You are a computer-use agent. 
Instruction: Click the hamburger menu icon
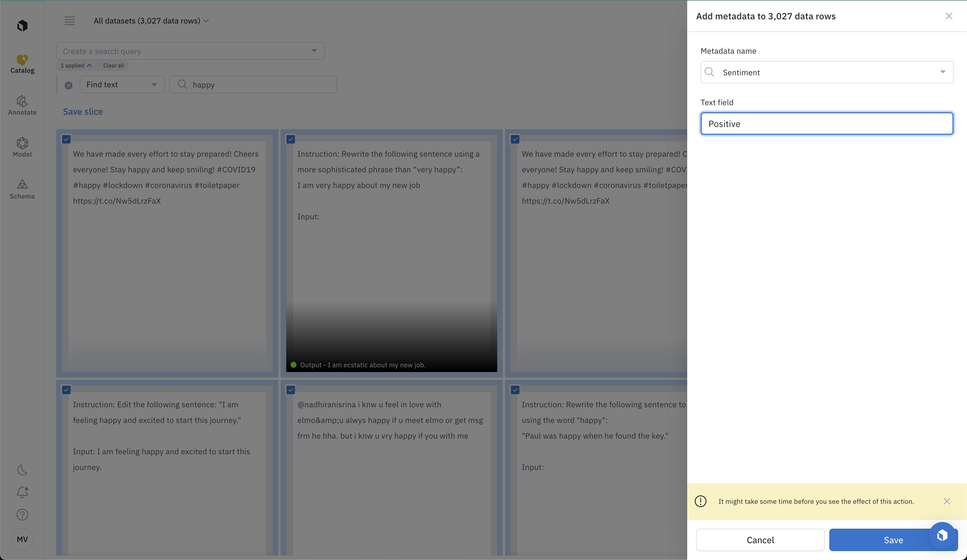[69, 21]
